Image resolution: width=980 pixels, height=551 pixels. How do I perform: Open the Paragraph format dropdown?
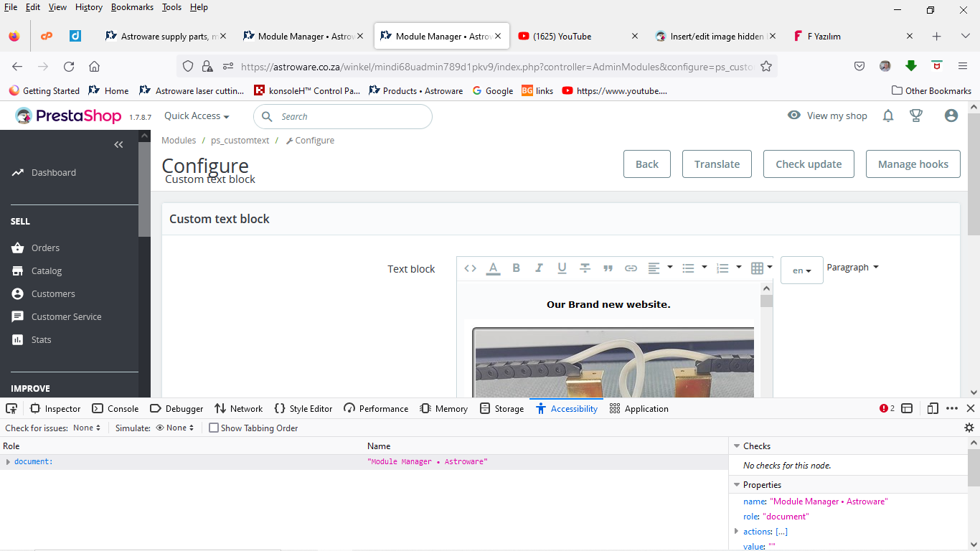pos(852,268)
